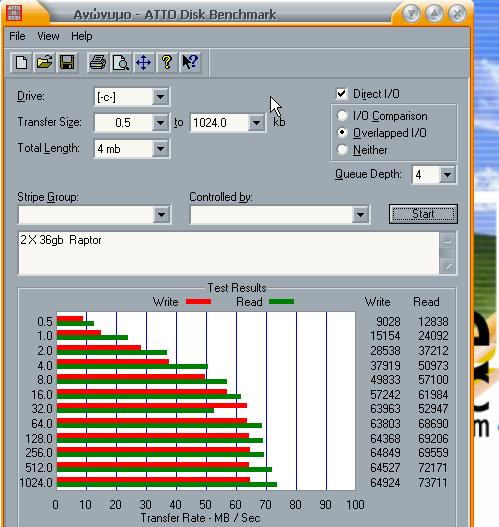Select the I/O Comparison radio button
Image resolution: width=499 pixels, height=527 pixels.
coord(342,116)
